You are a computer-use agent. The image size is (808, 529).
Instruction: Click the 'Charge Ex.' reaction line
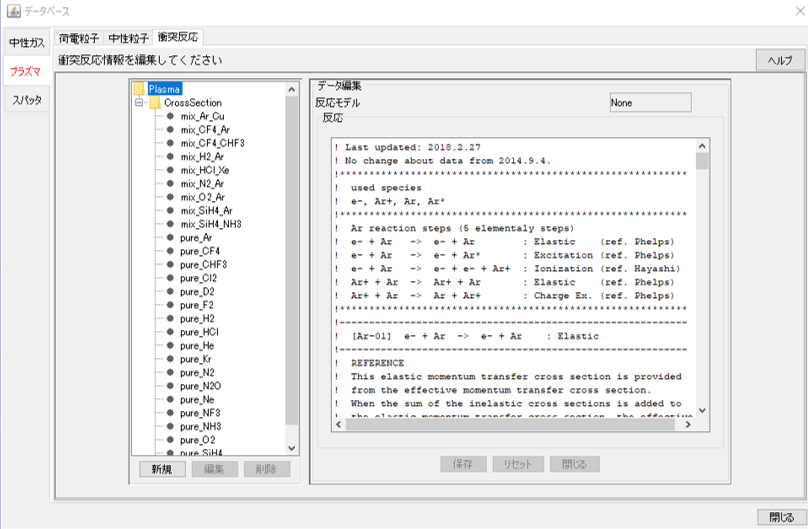pyautogui.click(x=504, y=296)
